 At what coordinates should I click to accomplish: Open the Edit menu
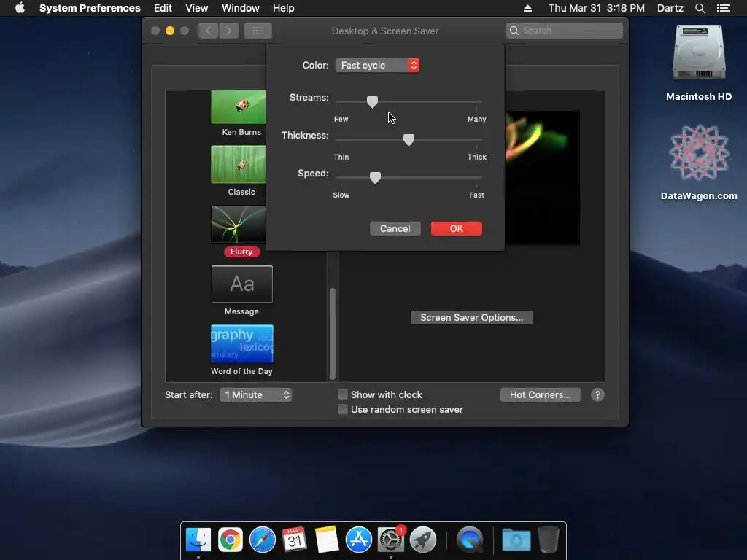[163, 8]
